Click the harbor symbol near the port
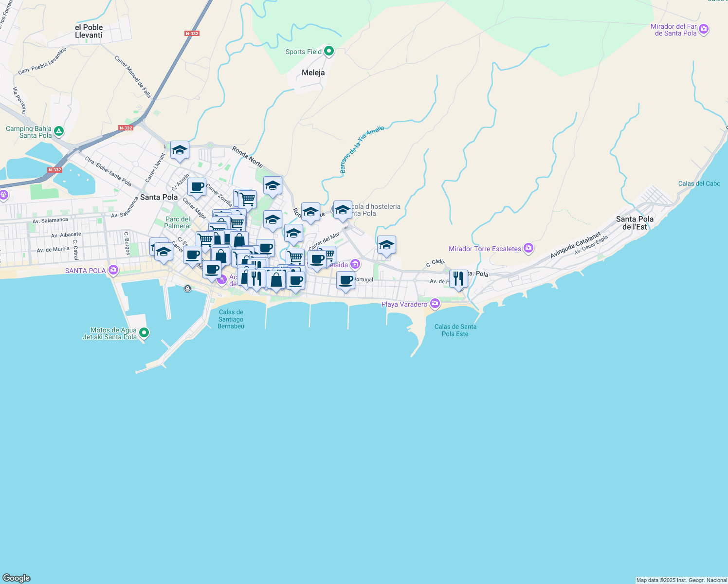This screenshot has height=584, width=728. (188, 289)
